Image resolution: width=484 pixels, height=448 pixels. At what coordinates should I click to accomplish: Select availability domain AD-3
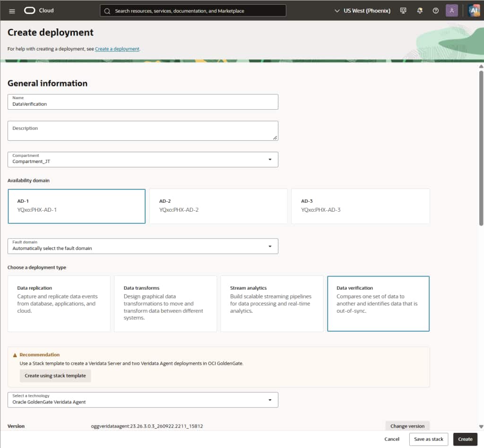coord(360,206)
